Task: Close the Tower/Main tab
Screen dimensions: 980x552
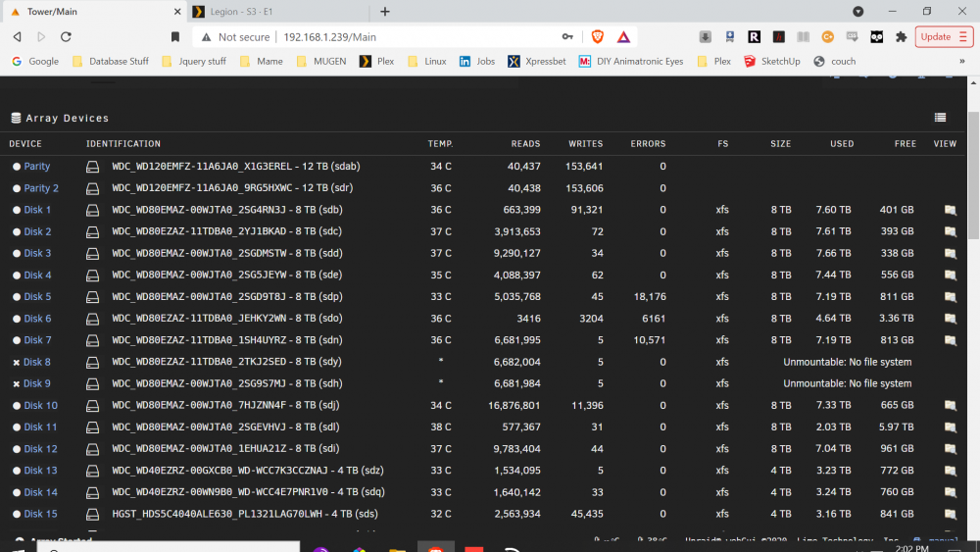Action: point(176,12)
